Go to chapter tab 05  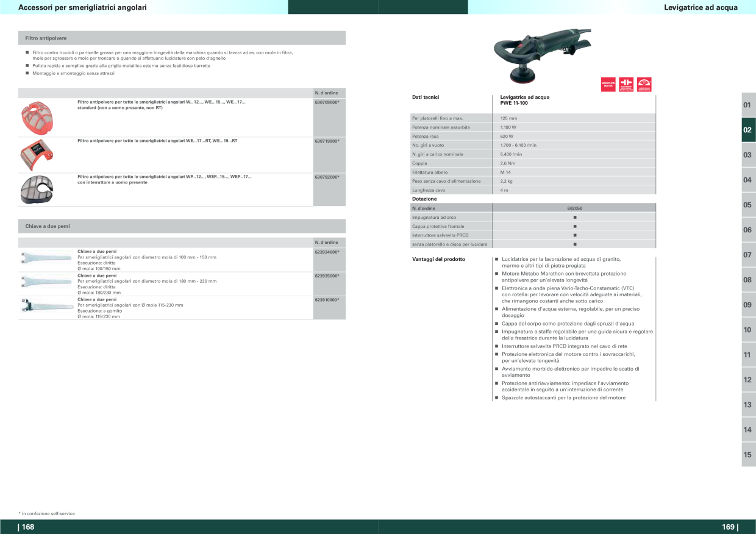pos(748,205)
